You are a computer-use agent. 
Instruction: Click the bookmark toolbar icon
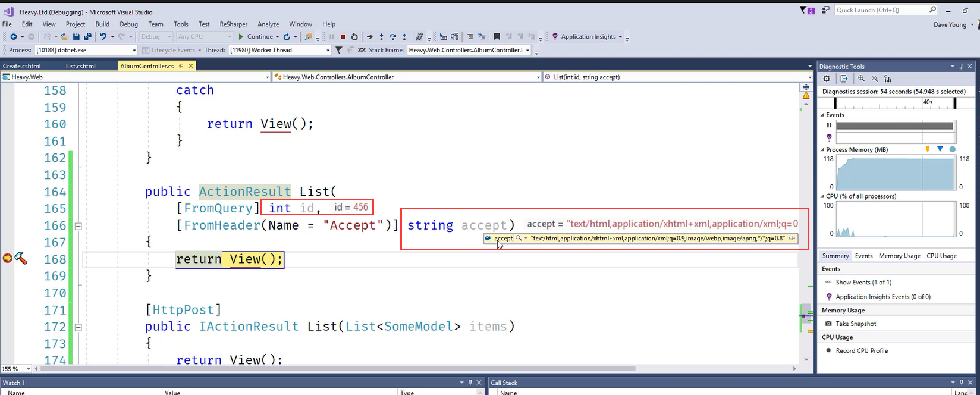(x=497, y=37)
